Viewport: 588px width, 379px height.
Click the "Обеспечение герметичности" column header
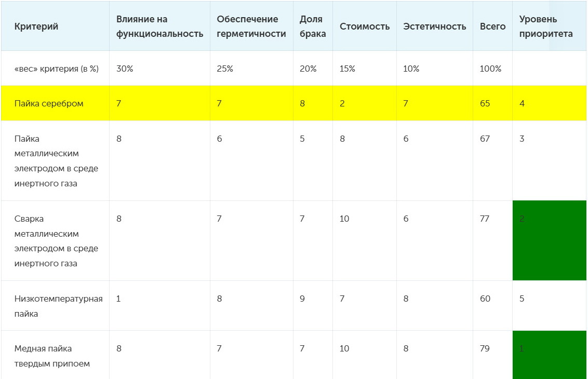coord(251,26)
